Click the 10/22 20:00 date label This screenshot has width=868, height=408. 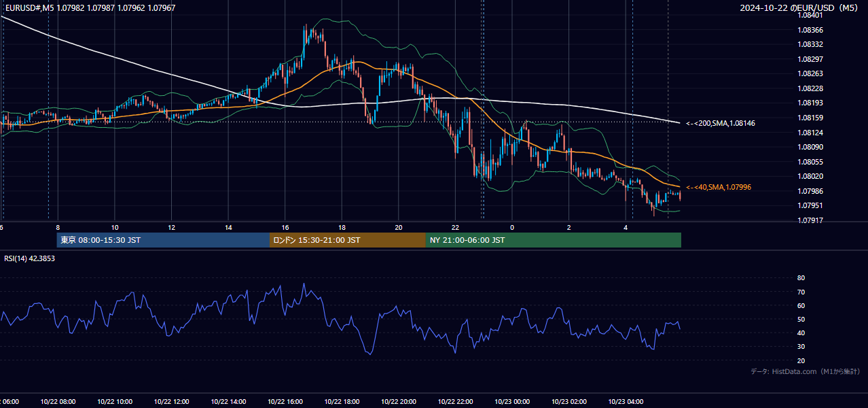[399, 402]
